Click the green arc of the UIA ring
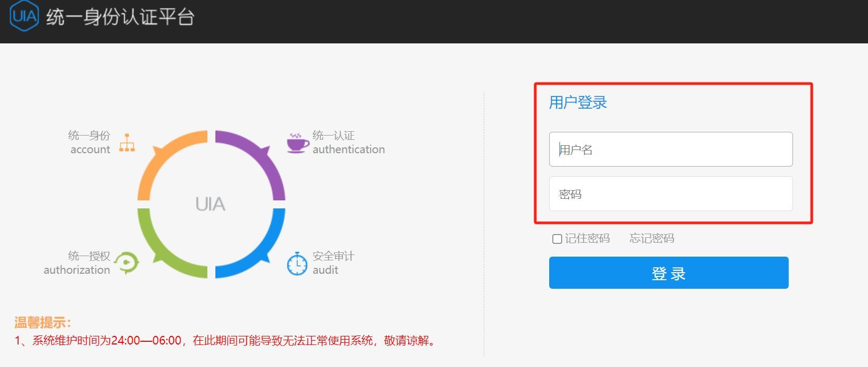 click(x=160, y=254)
